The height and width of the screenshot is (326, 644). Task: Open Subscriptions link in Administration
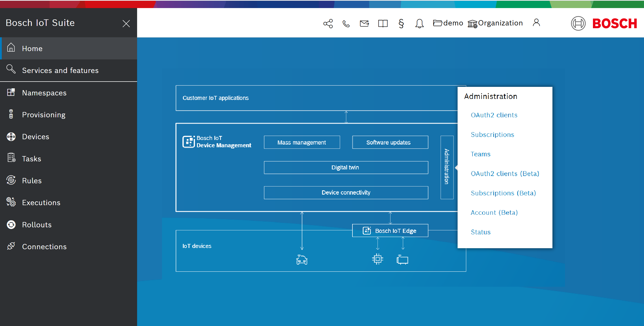(x=492, y=135)
